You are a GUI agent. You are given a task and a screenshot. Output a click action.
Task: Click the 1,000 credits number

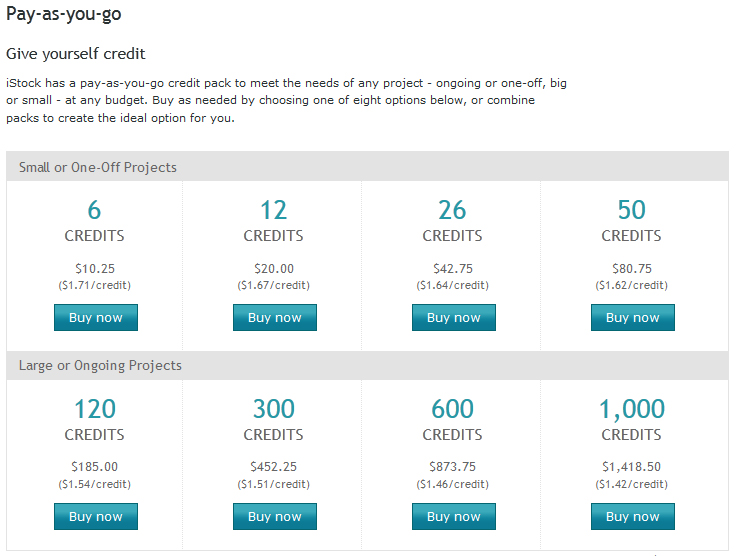pos(632,409)
